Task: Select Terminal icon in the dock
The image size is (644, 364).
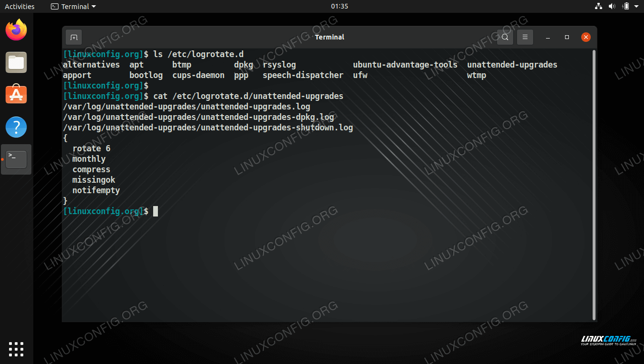Action: 16,159
